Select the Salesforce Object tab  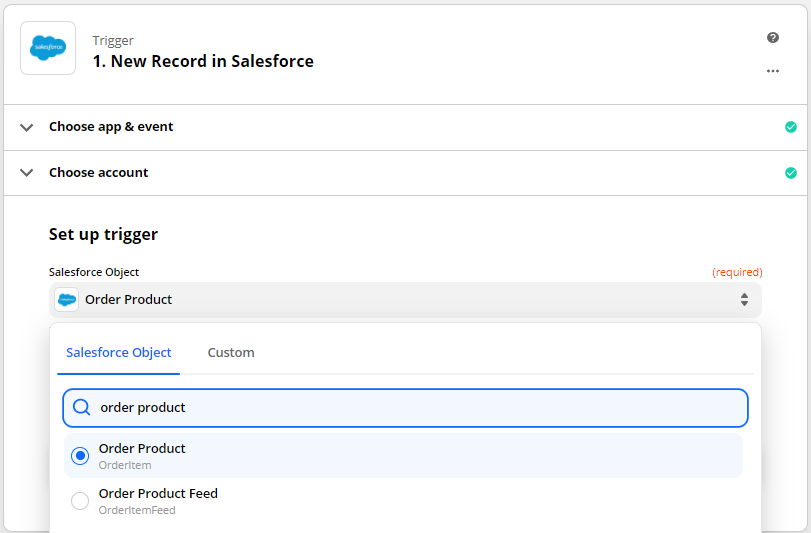click(x=119, y=353)
